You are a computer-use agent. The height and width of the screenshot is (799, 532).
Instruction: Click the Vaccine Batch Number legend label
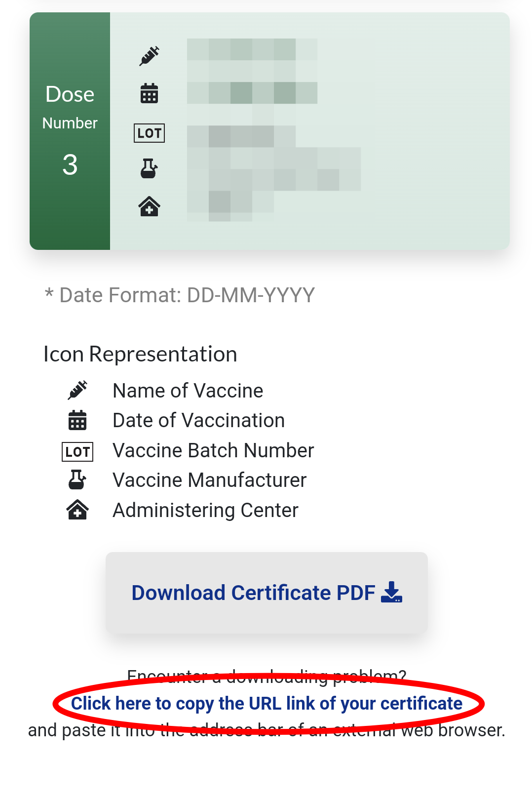click(213, 450)
